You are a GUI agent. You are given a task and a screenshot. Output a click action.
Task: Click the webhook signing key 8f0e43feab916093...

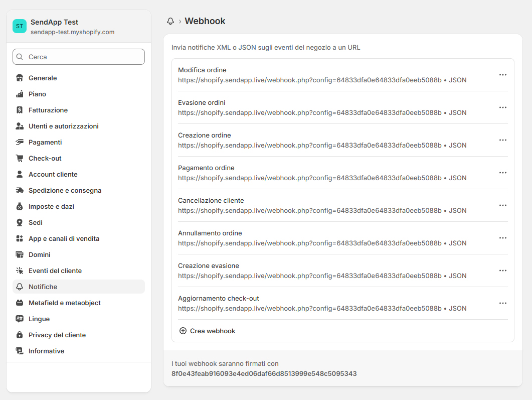pyautogui.click(x=264, y=373)
